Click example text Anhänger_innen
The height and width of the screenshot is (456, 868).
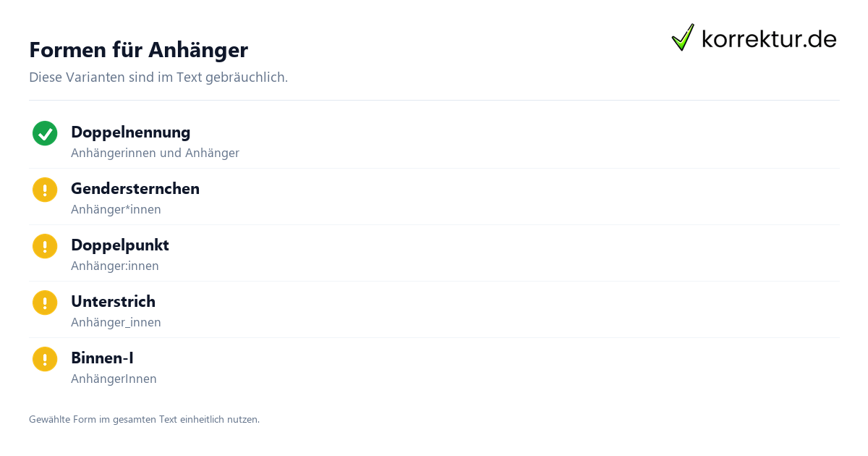click(x=116, y=323)
